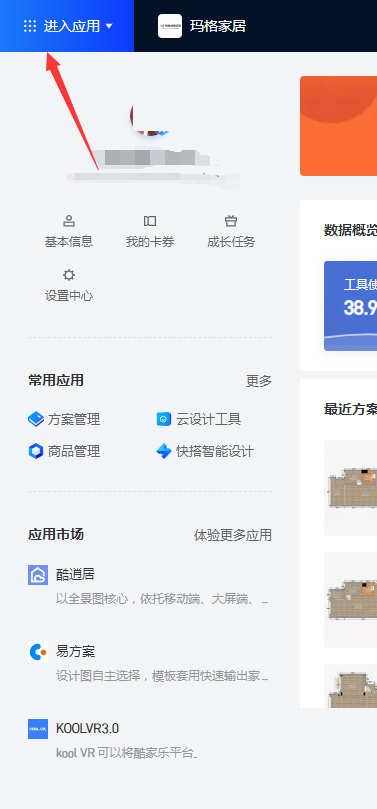Open 基本信息 person icon

click(69, 221)
